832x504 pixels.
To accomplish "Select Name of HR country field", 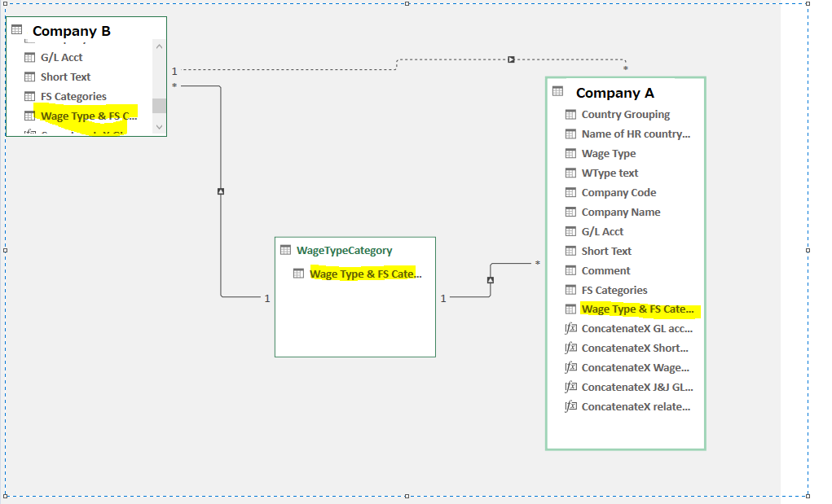I will tap(636, 134).
